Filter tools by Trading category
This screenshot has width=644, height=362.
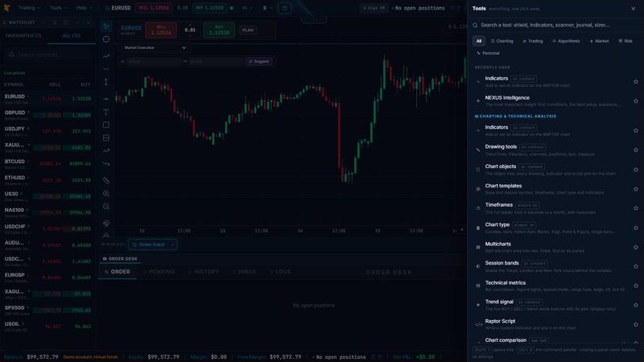(x=533, y=41)
